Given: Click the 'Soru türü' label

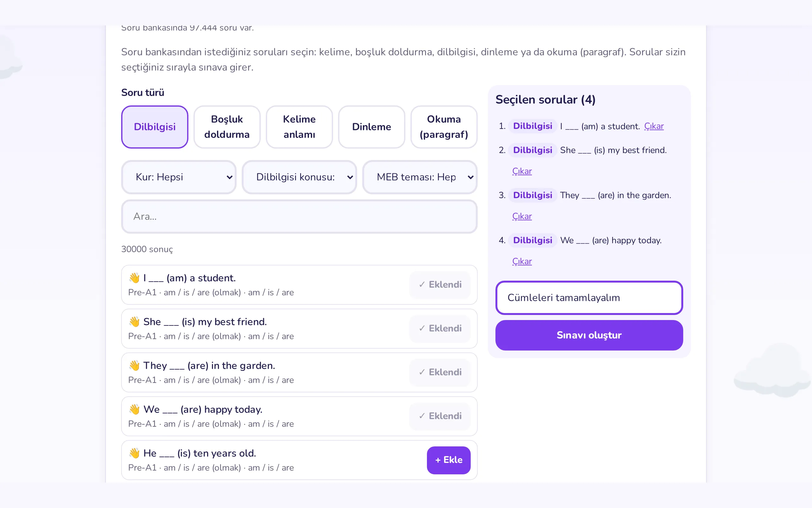Looking at the screenshot, I should click(143, 93).
